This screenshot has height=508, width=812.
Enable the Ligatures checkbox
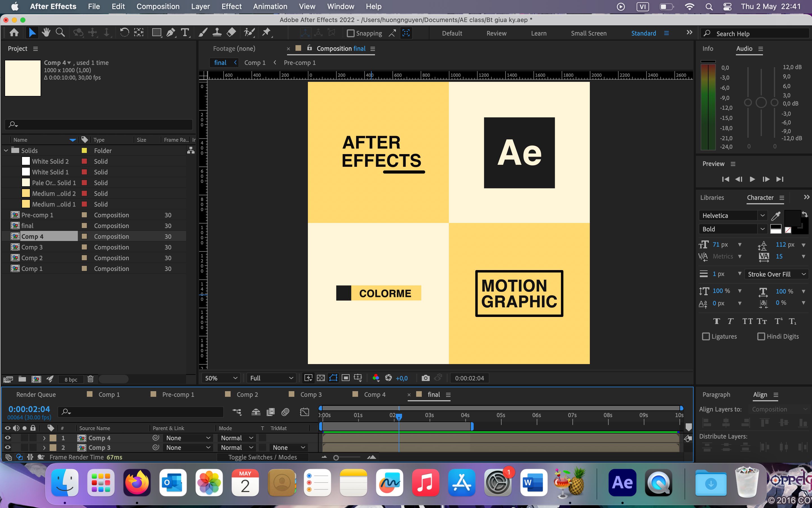(x=706, y=336)
